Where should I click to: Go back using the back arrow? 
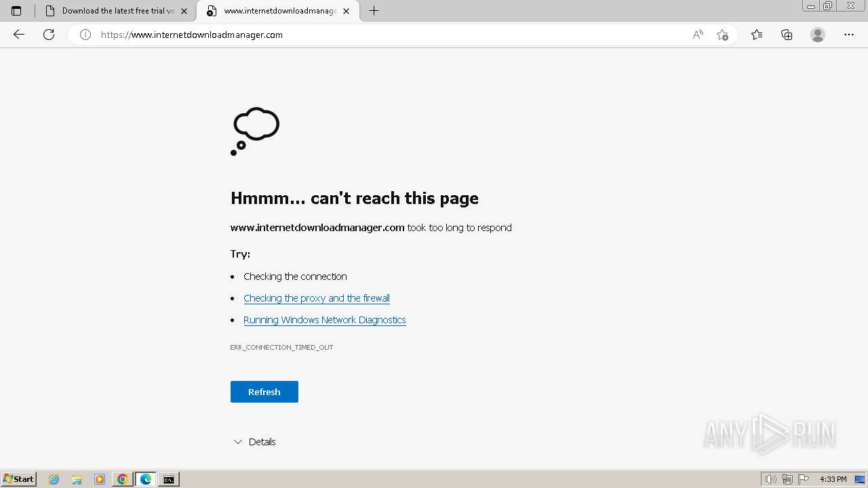coord(19,35)
